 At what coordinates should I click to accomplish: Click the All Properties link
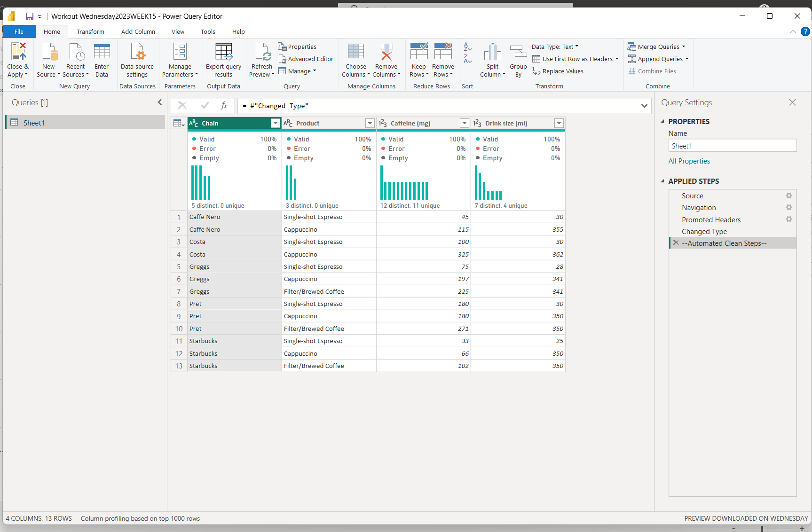[x=689, y=161]
